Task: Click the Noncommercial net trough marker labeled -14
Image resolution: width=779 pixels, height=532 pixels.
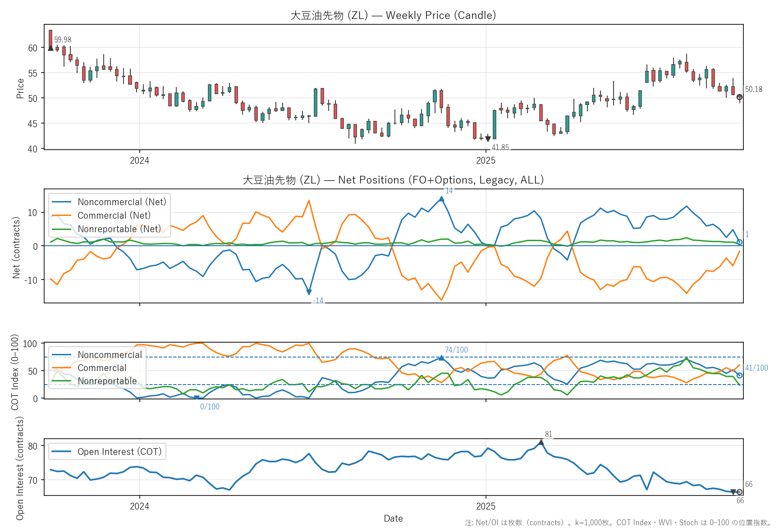Action: coord(309,293)
